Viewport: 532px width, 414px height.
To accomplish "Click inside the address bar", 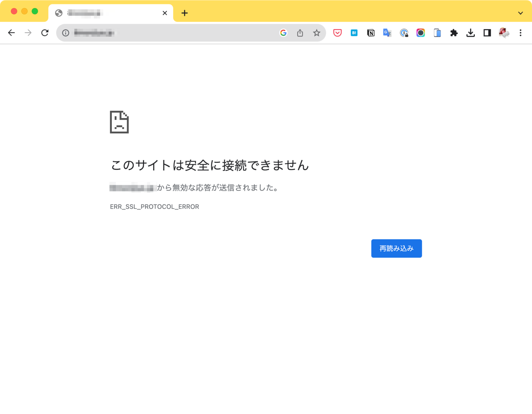I will [x=156, y=33].
